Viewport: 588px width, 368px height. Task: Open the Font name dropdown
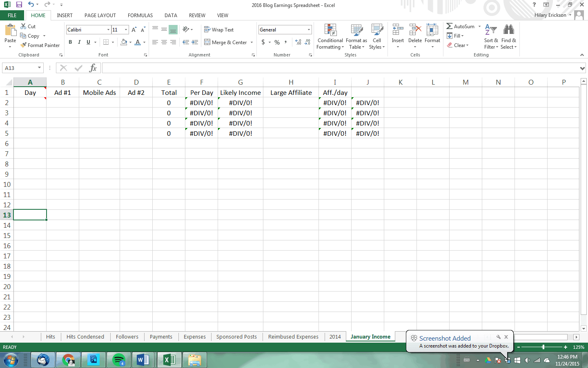point(108,29)
